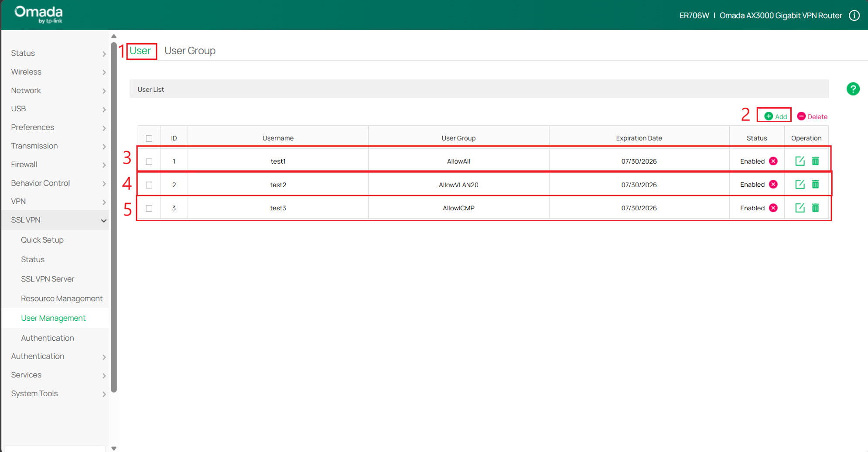Open User Management page
Screen dimensions: 868x452
(53, 318)
